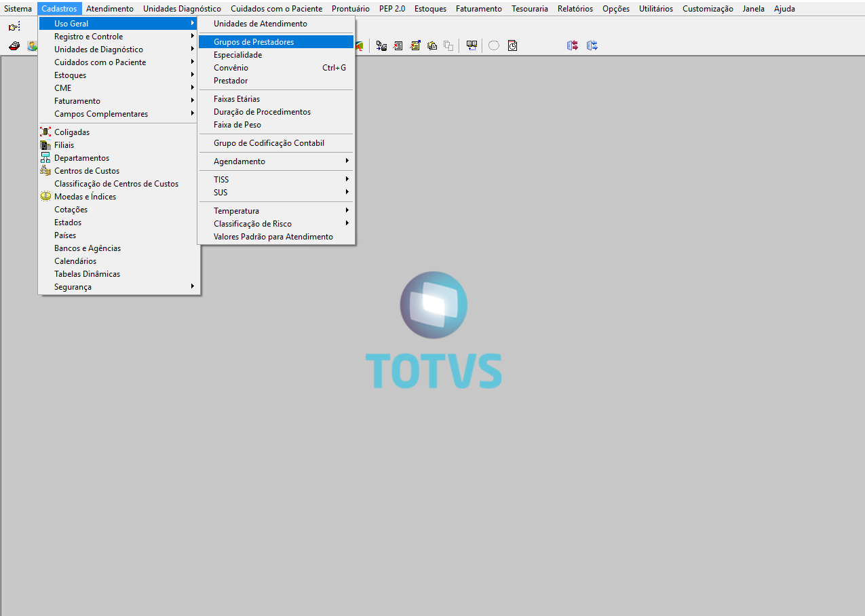Open the Utilitários menu
Screen dimensions: 865x616
tap(656, 9)
